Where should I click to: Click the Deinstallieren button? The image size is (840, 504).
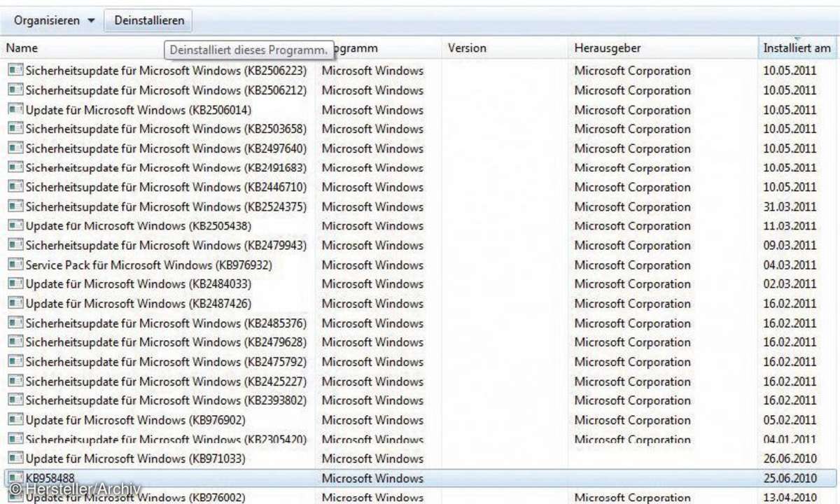[x=149, y=20]
